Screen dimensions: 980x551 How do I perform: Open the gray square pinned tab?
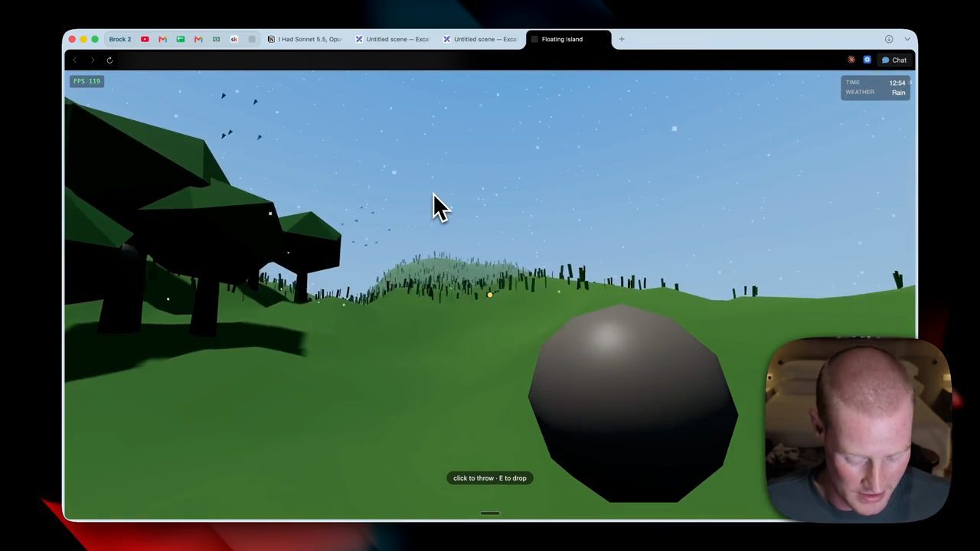[252, 39]
